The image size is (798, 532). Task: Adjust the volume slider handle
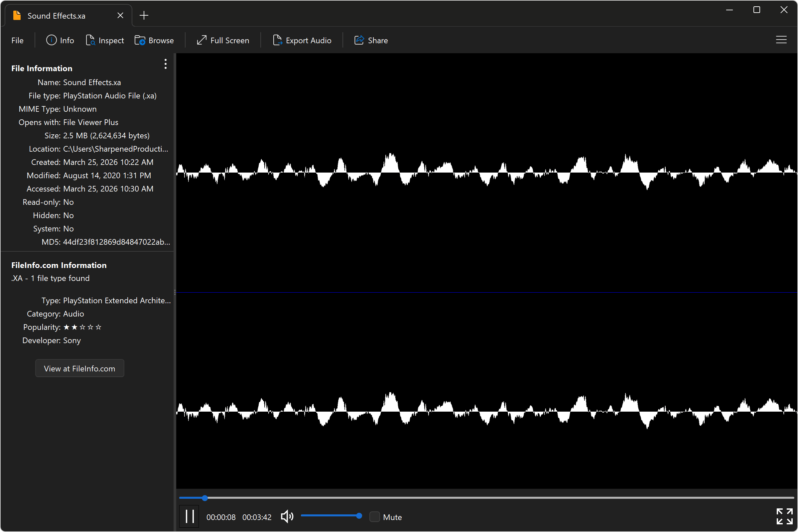tap(359, 516)
